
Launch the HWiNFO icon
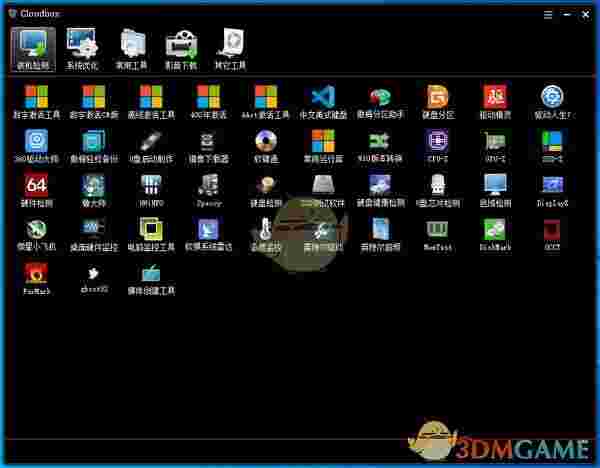151,185
